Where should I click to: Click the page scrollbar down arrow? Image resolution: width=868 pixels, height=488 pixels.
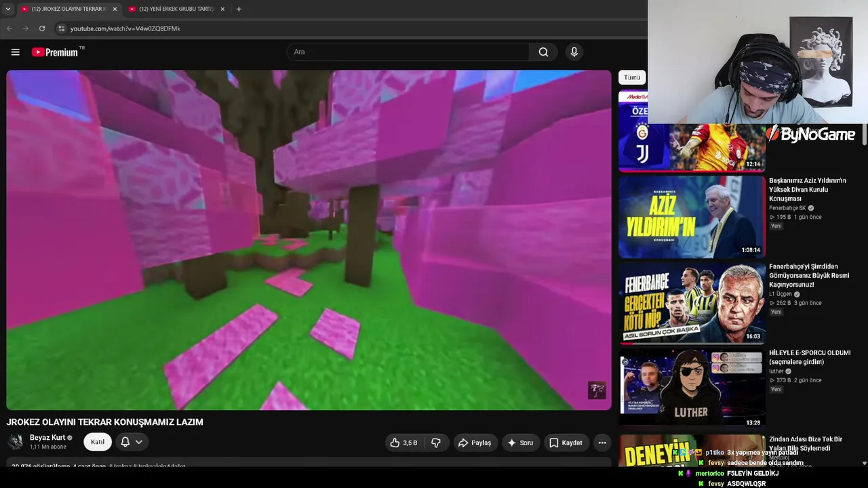(864, 464)
